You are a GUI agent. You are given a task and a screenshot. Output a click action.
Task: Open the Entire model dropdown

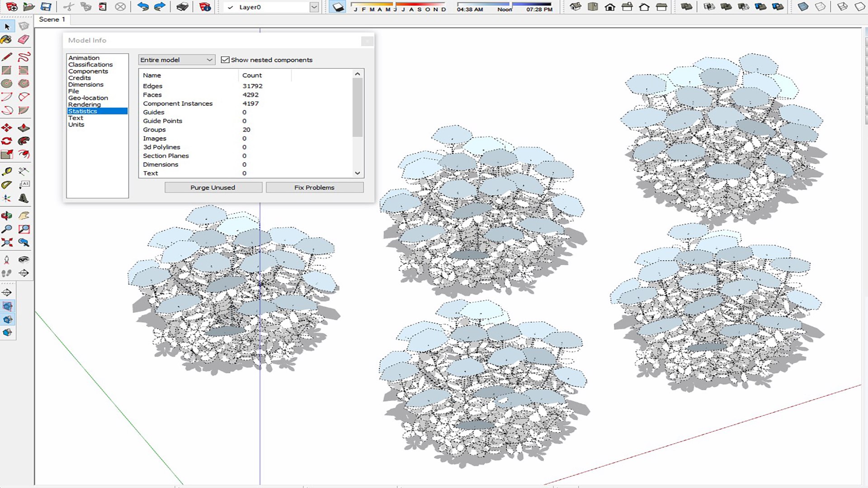(x=176, y=60)
